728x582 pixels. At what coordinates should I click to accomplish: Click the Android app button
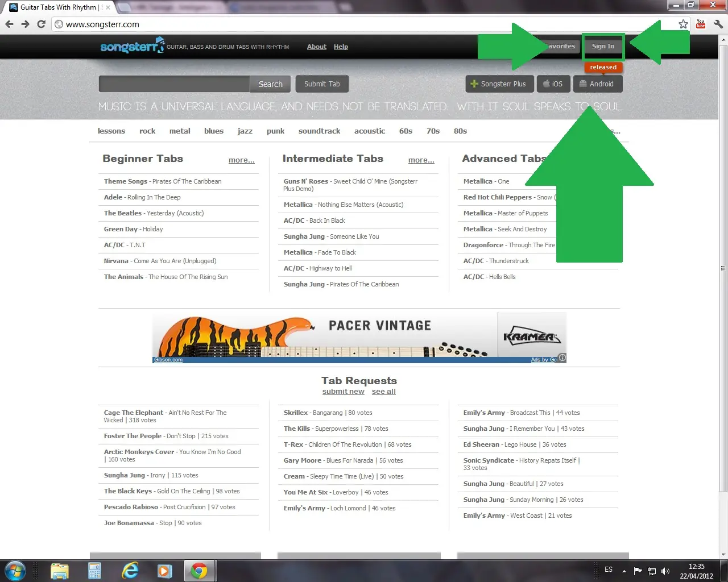coord(597,84)
